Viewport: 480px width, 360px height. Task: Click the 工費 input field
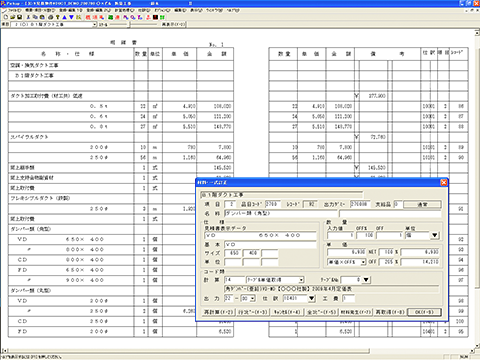pos(349,298)
